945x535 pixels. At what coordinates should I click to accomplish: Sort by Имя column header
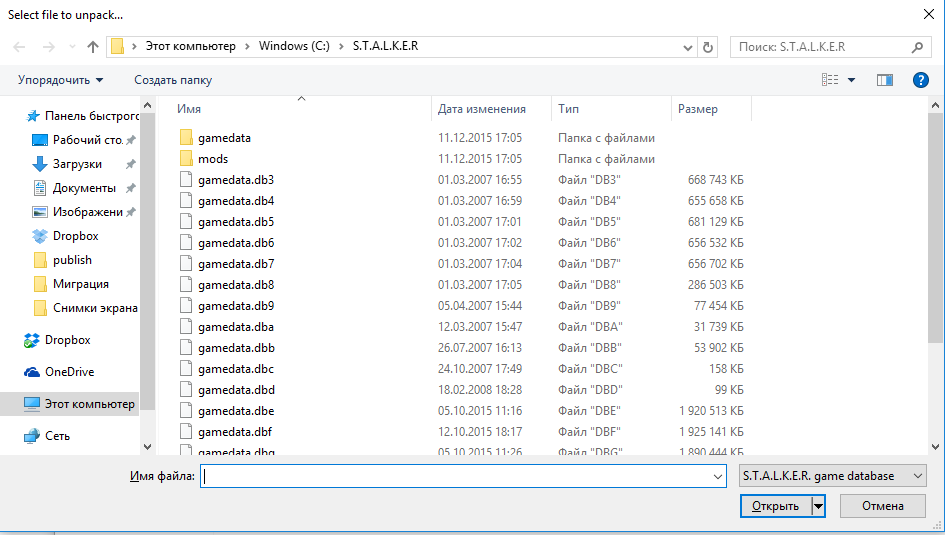click(x=189, y=109)
